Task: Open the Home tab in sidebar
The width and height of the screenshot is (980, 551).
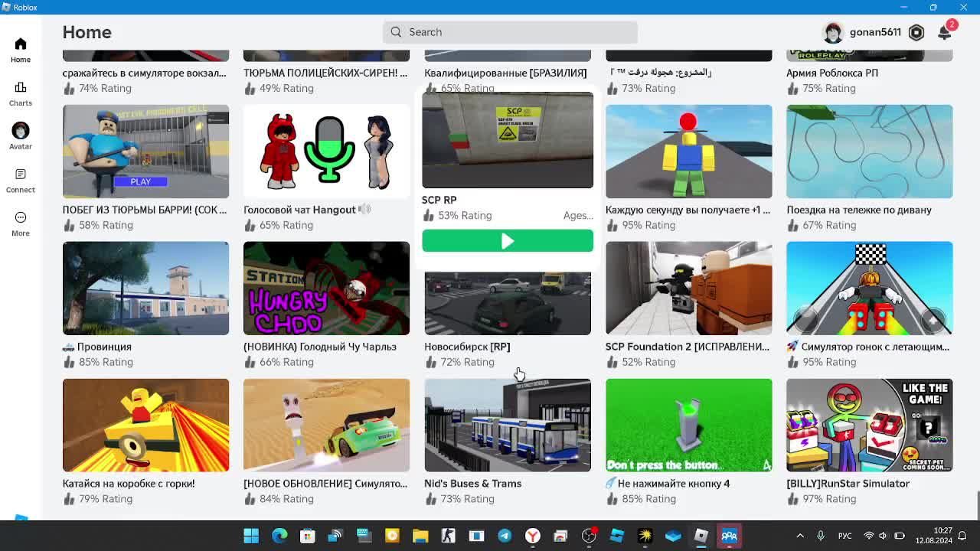Action: [21, 50]
